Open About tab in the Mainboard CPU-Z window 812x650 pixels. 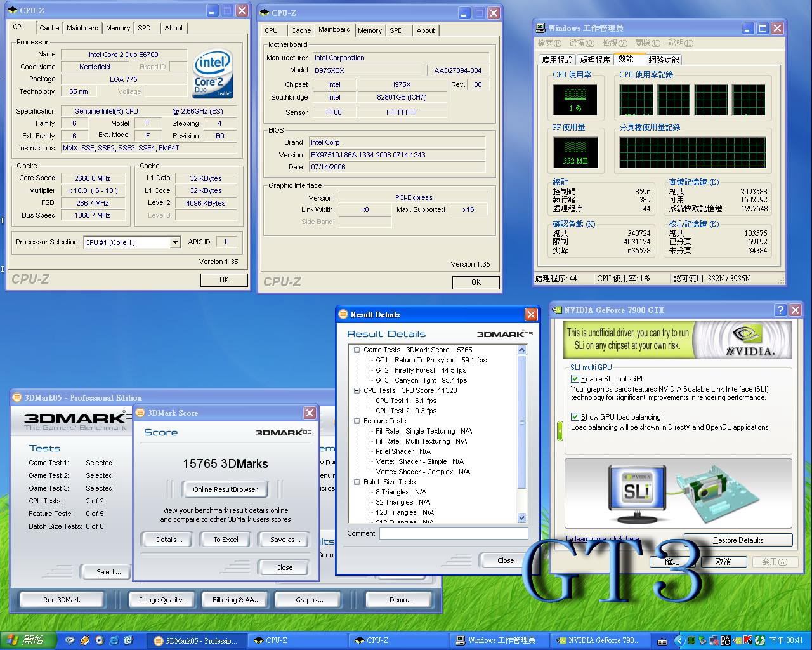pos(426,30)
